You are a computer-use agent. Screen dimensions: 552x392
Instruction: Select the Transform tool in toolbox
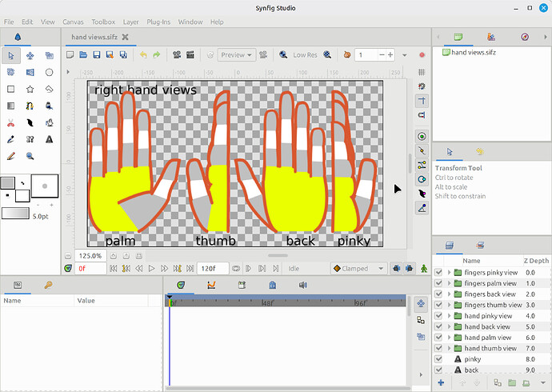(11, 55)
